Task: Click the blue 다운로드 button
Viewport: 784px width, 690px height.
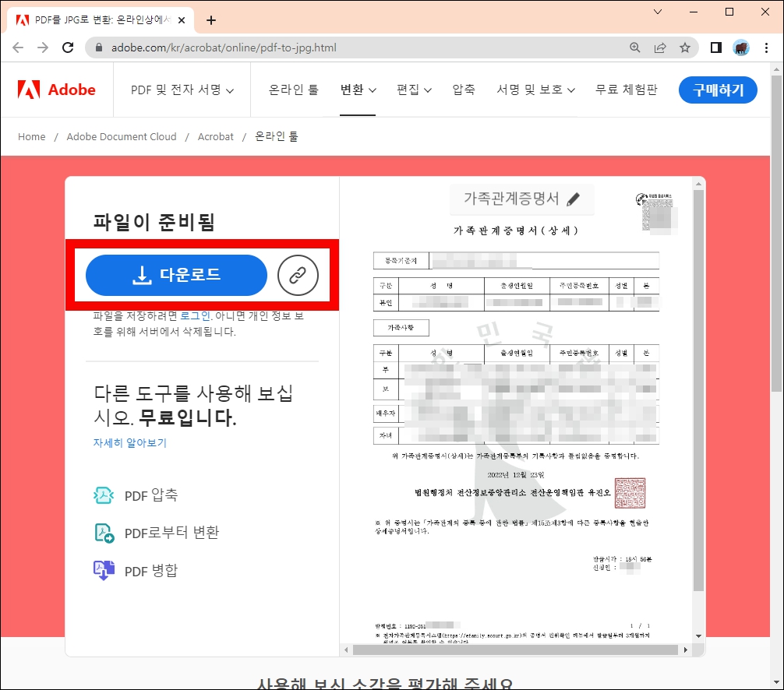Action: coord(175,275)
